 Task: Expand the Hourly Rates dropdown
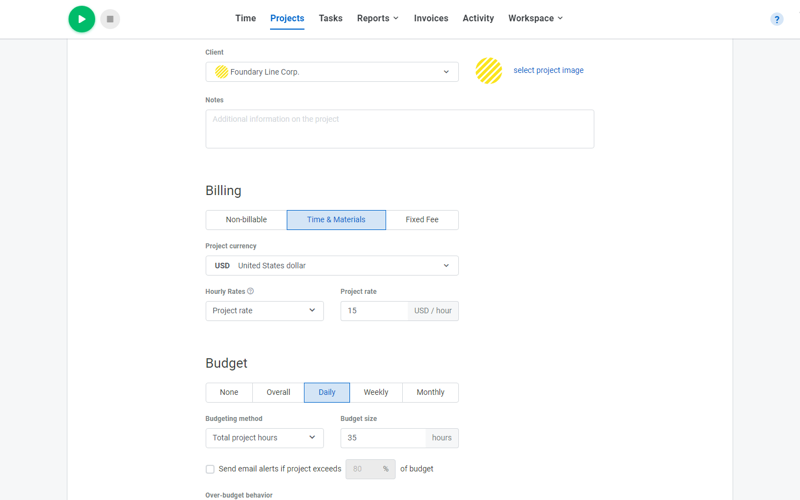(264, 311)
